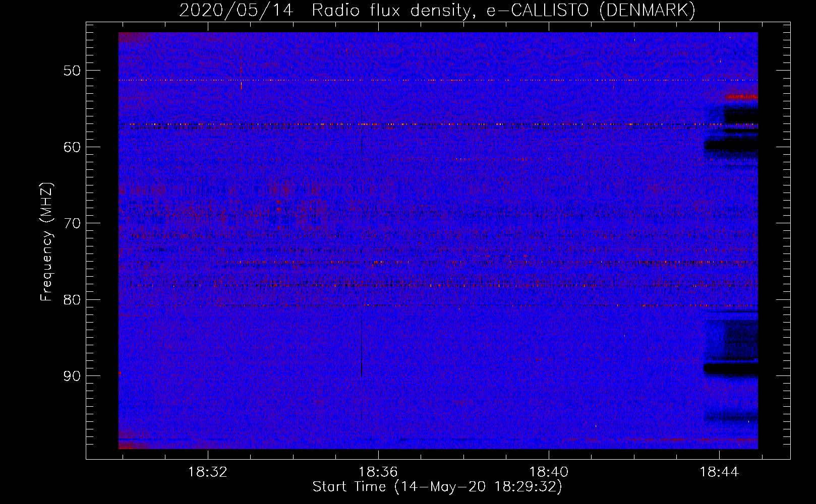
Task: Click the black band near 90 MHz at 18:44
Action: pyautogui.click(x=731, y=369)
